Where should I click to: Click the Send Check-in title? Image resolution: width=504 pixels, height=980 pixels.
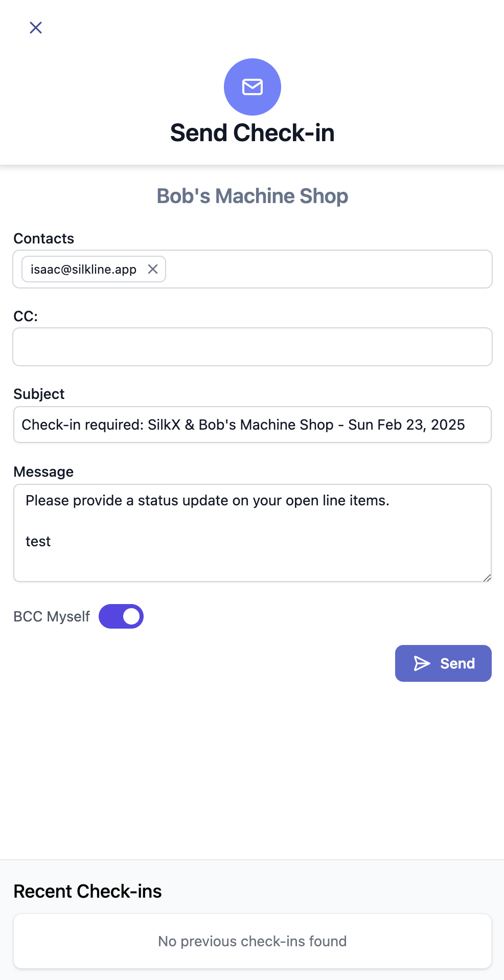tap(253, 133)
